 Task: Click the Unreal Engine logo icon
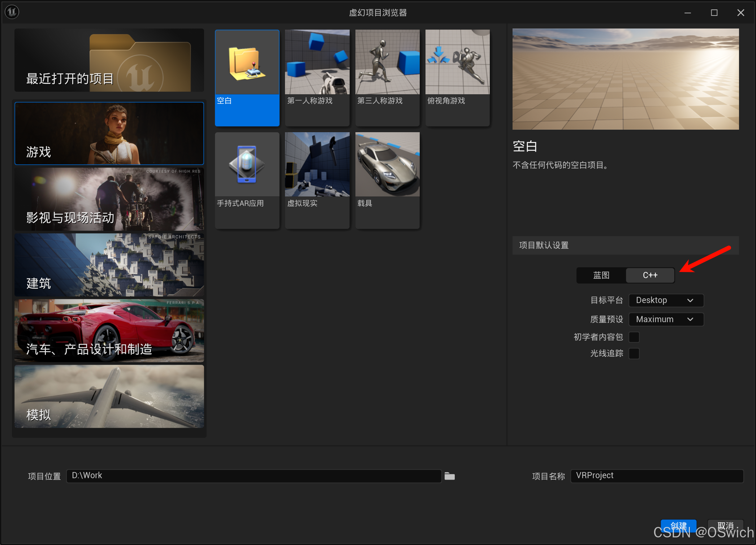point(12,12)
